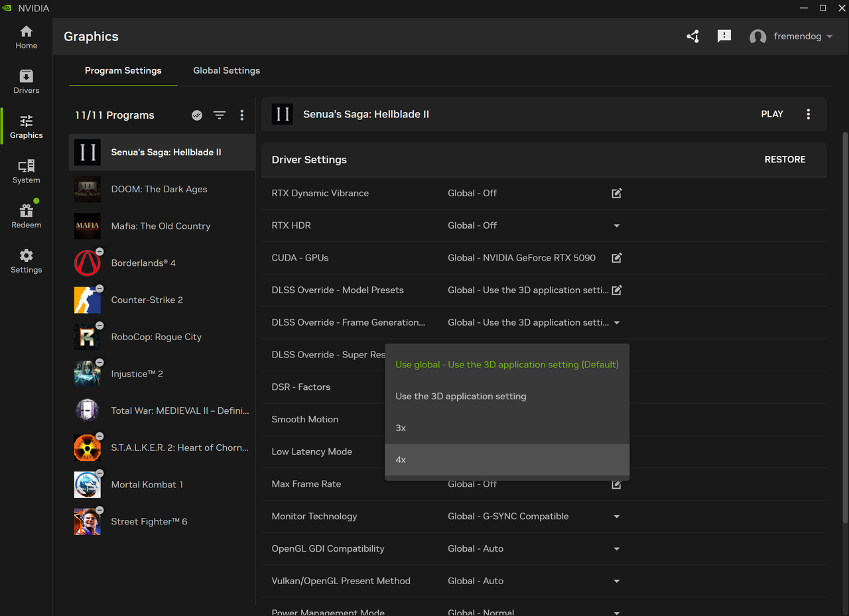Expand Power Management Mode dropdown

617,613
